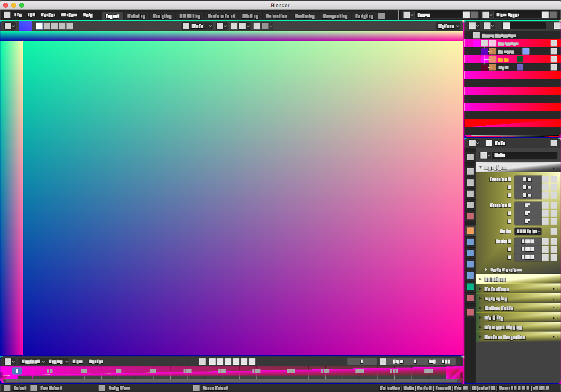Toggle visibility of the highlighted Cube row
This screenshot has width=561, height=392.
click(x=554, y=59)
